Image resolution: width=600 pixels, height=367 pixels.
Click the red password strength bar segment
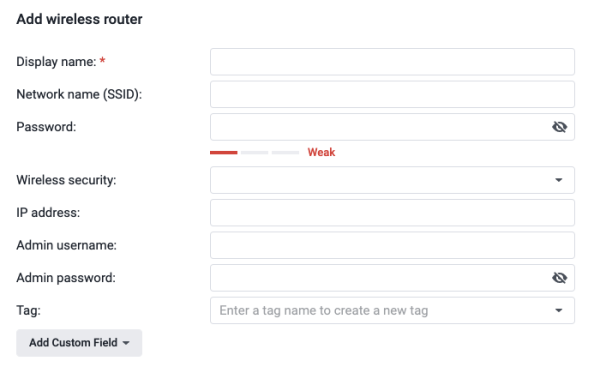tap(224, 152)
